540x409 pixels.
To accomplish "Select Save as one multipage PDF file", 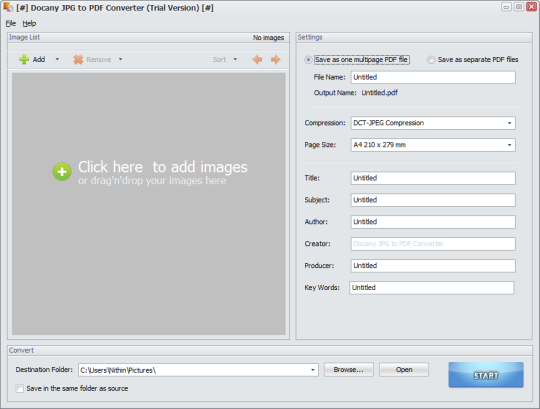I will coord(308,60).
